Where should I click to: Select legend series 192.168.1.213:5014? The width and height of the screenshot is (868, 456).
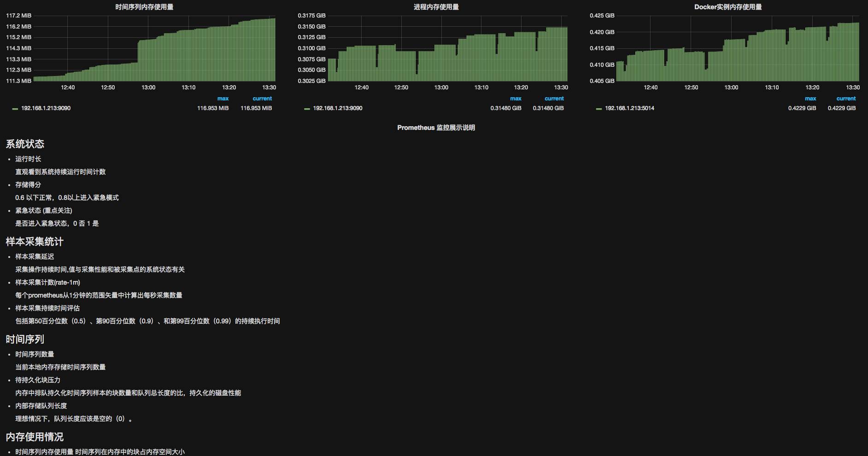(x=629, y=108)
